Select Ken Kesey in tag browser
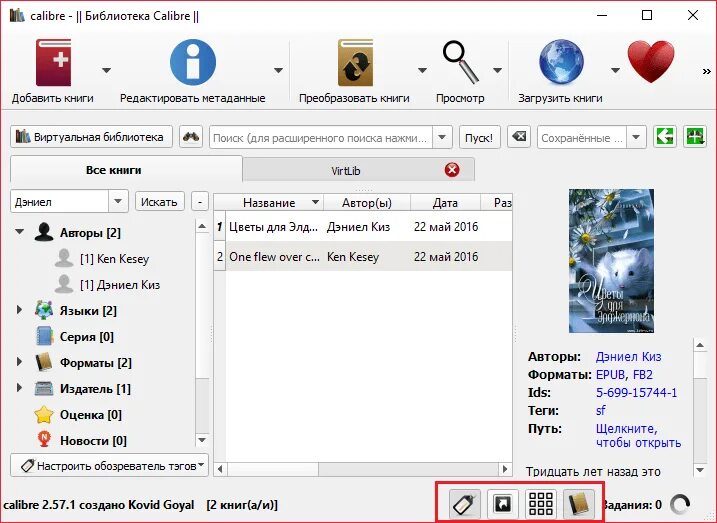 click(114, 259)
